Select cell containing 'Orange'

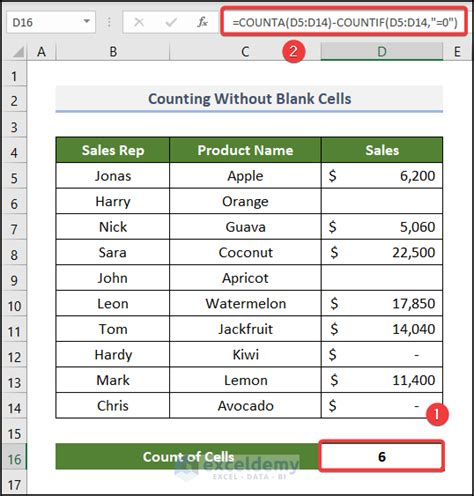point(245,201)
